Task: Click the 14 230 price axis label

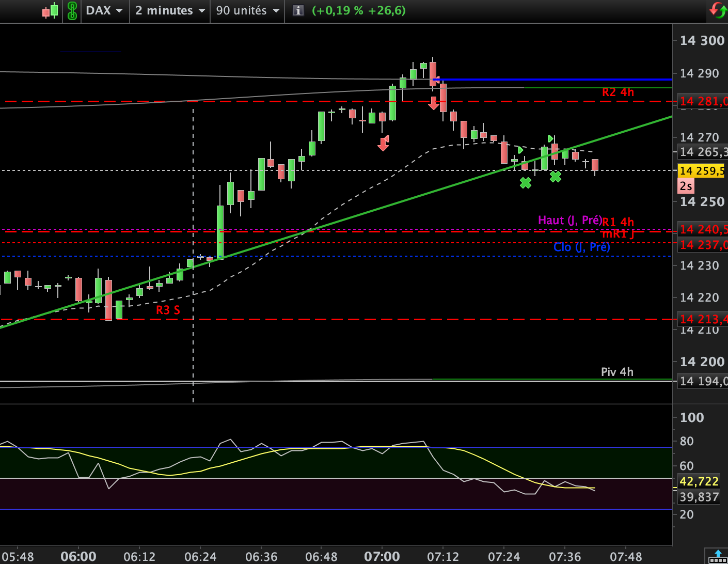Action: tap(700, 265)
